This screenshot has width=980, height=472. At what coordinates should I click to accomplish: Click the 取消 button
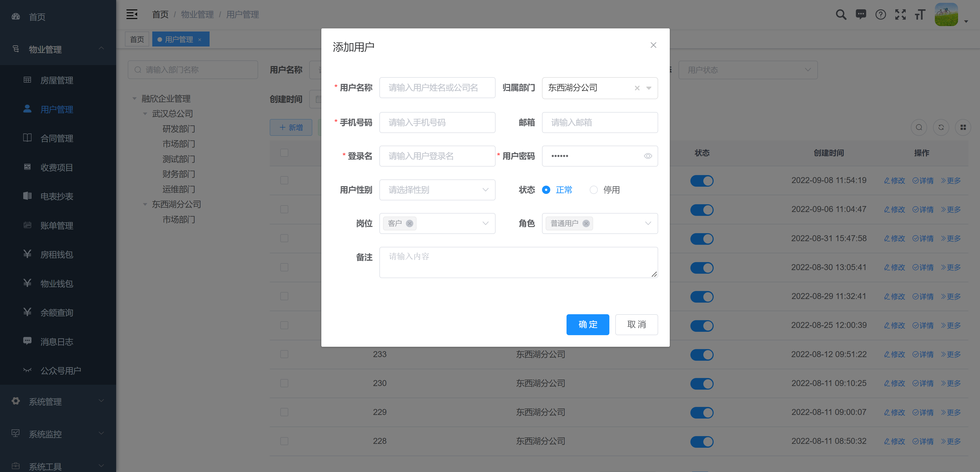pos(636,325)
